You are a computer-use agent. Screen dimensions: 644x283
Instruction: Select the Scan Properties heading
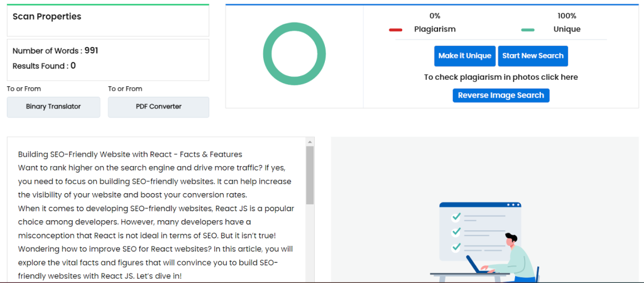click(47, 17)
